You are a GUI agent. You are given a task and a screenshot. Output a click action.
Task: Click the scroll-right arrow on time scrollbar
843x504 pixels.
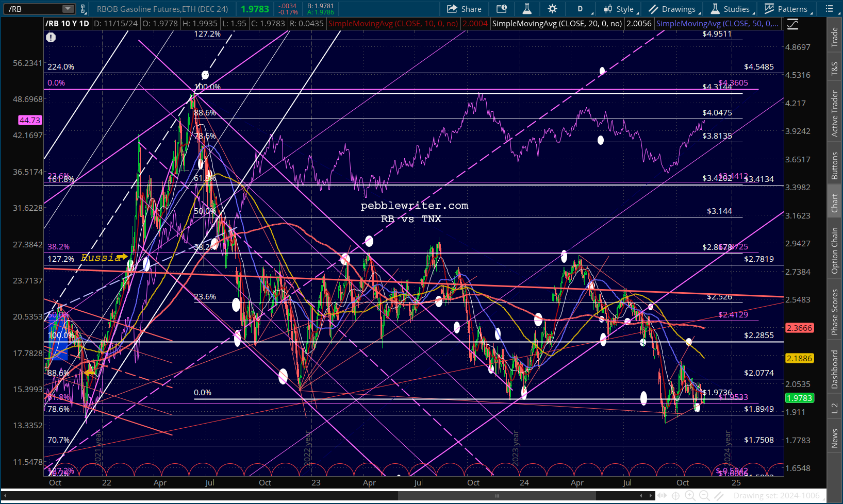click(651, 496)
